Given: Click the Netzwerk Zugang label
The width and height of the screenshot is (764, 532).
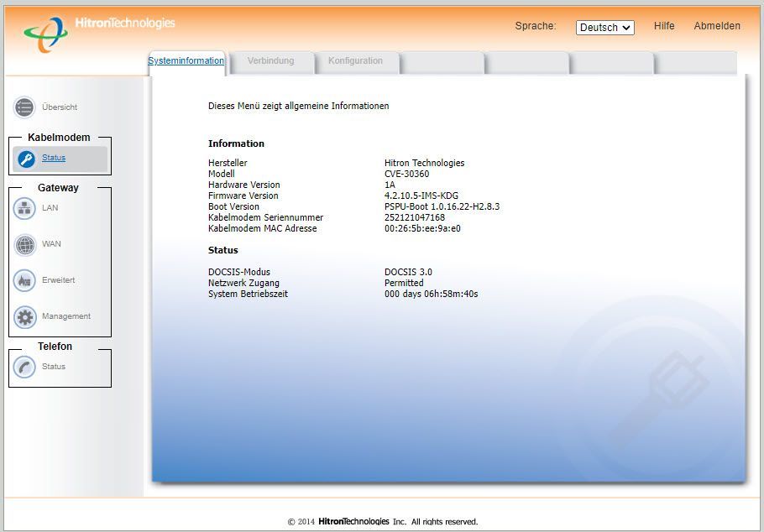Looking at the screenshot, I should 243,283.
